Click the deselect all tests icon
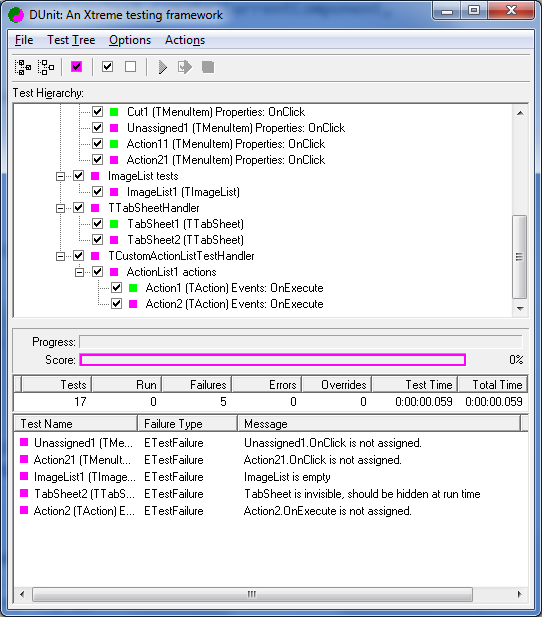 [x=130, y=67]
